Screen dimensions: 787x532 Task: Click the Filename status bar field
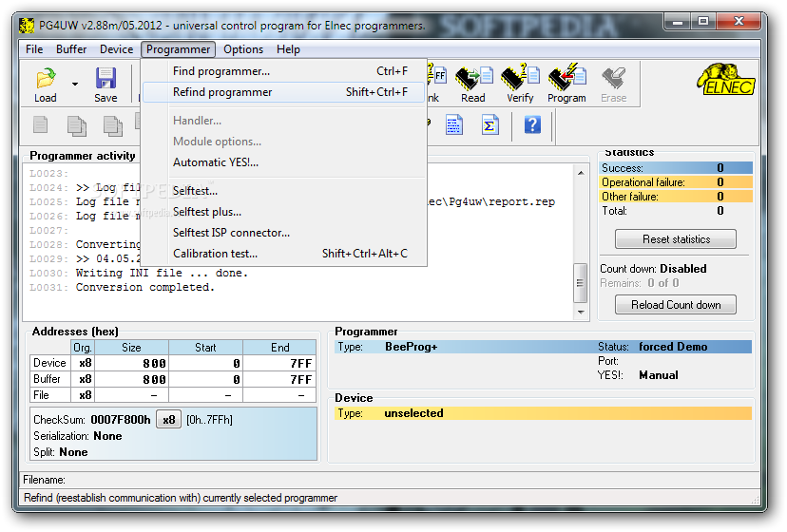point(392,481)
